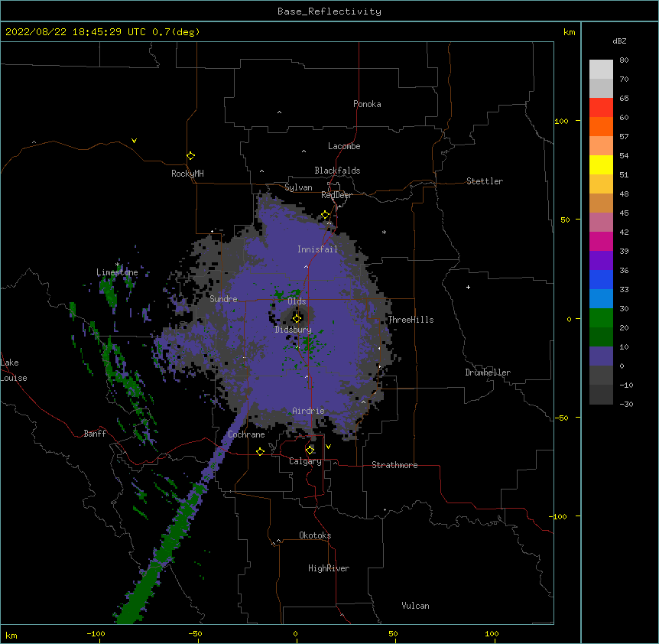Pick the violet 36-39 dBZ legend swatch
This screenshot has height=644, width=659.
(x=601, y=261)
